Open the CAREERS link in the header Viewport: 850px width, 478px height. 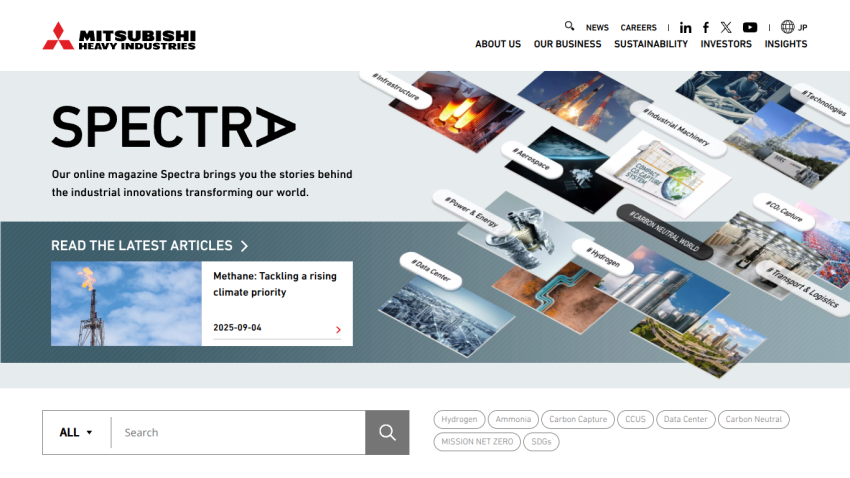[x=638, y=28]
